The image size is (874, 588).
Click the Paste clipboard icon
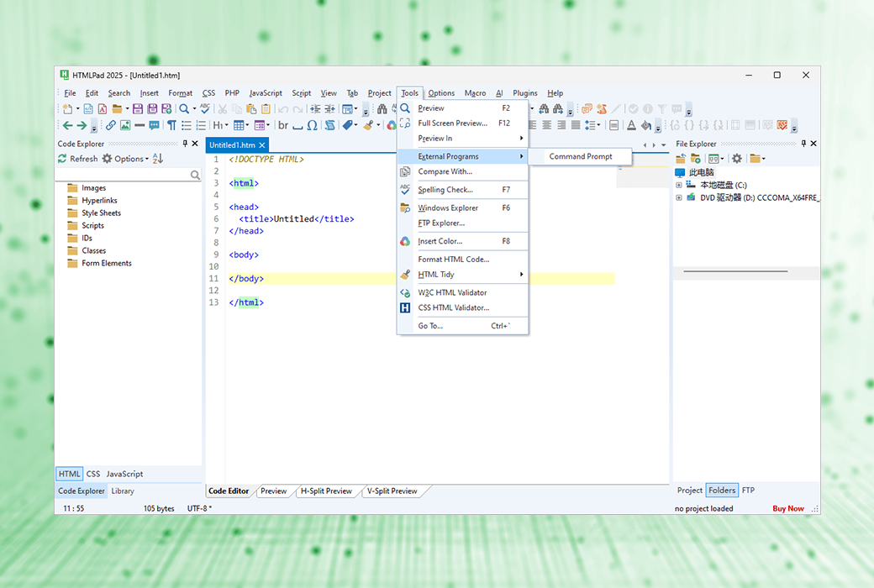coord(251,108)
